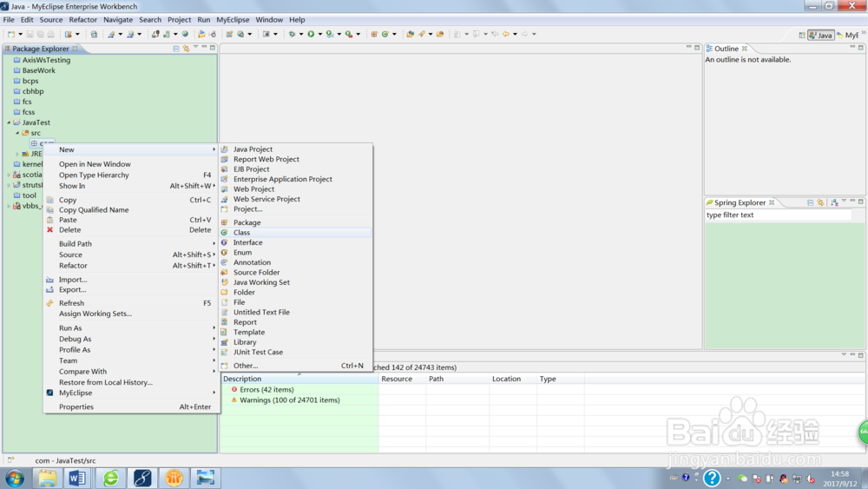The height and width of the screenshot is (489, 868).
Task: Click Collapse All in Spring Explorer
Action: tap(811, 202)
